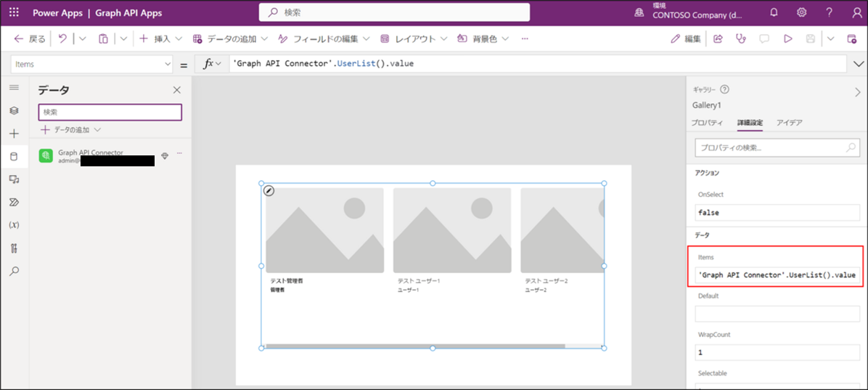The width and height of the screenshot is (868, 390).
Task: Toggle the hamburger menu in left rail
Action: (x=15, y=88)
